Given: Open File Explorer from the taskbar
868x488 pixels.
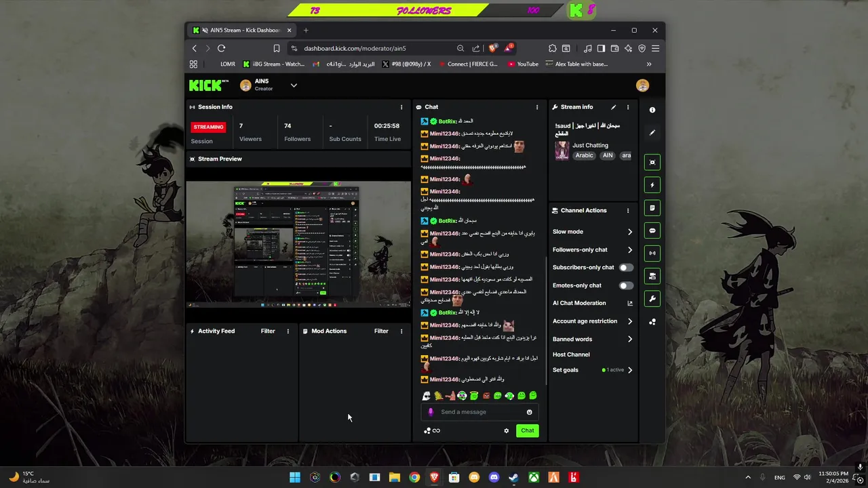Looking at the screenshot, I should [394, 477].
